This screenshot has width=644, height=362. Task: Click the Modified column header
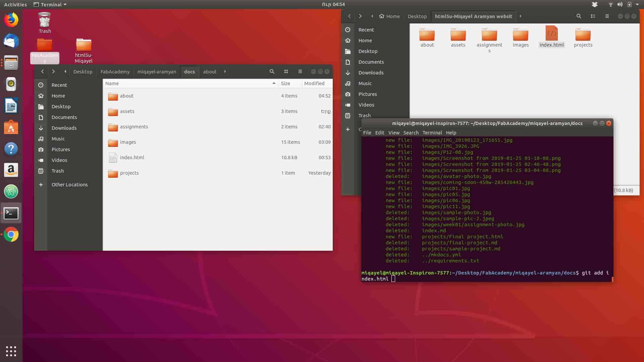(x=314, y=83)
